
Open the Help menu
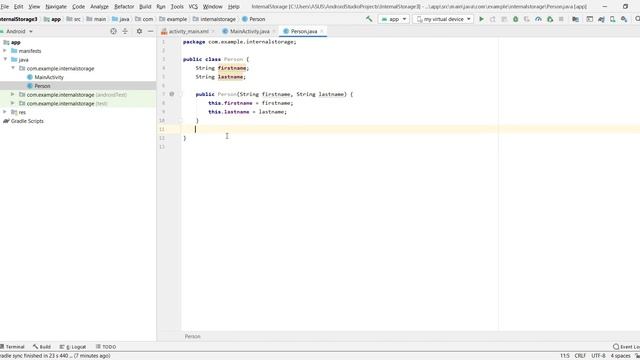point(233,7)
